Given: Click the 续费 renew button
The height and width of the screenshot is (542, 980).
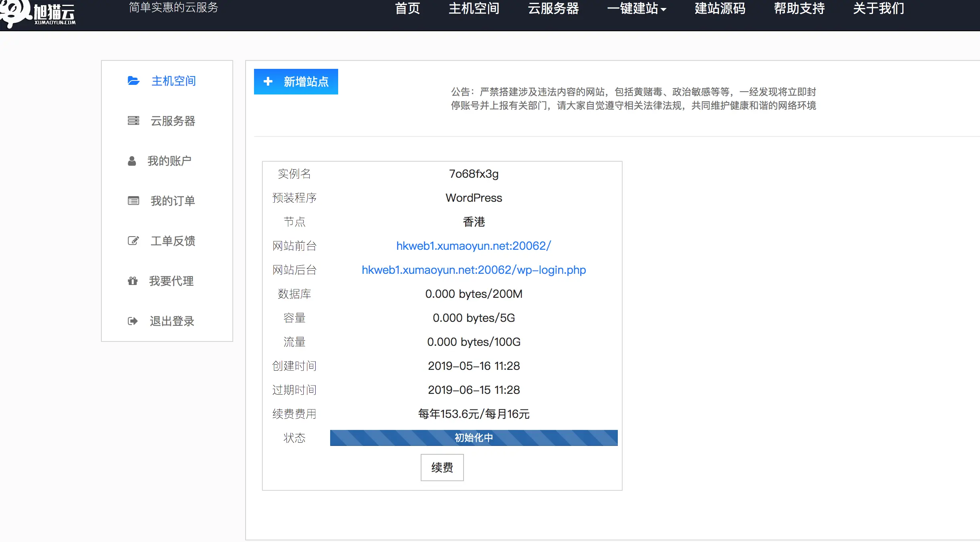Looking at the screenshot, I should click(442, 467).
